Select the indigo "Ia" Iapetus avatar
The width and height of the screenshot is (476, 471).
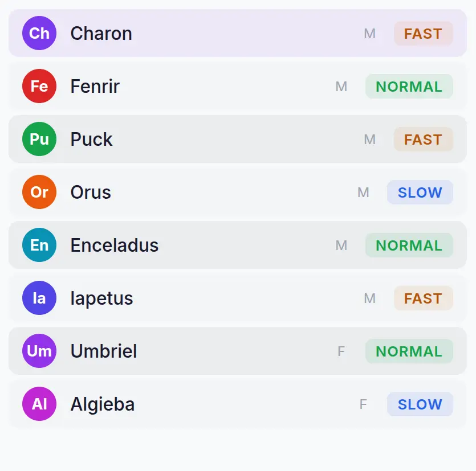tap(39, 298)
